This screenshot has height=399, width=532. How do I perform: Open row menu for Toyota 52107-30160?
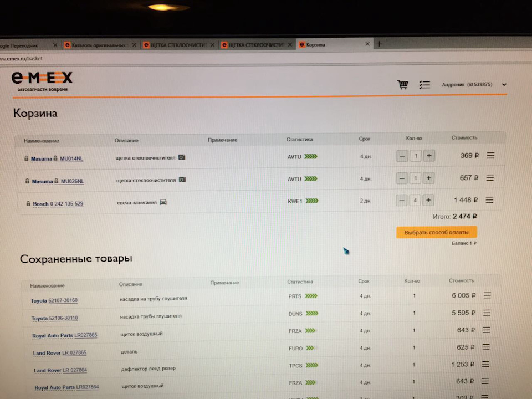tap(487, 295)
